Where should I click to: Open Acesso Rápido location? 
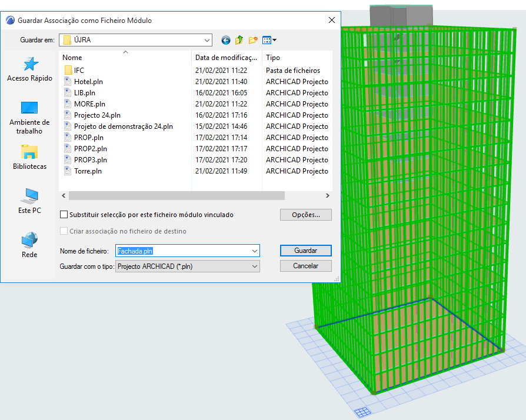click(x=29, y=69)
